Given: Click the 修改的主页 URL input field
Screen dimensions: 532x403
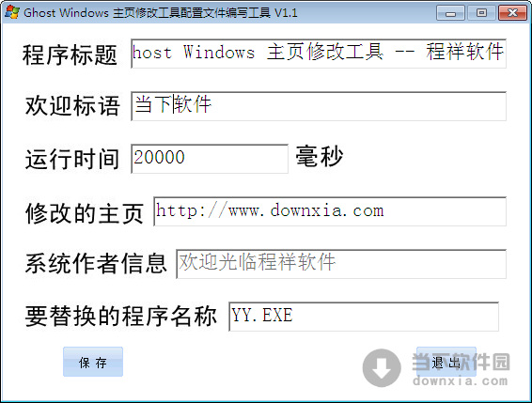Looking at the screenshot, I should pyautogui.click(x=330, y=211).
